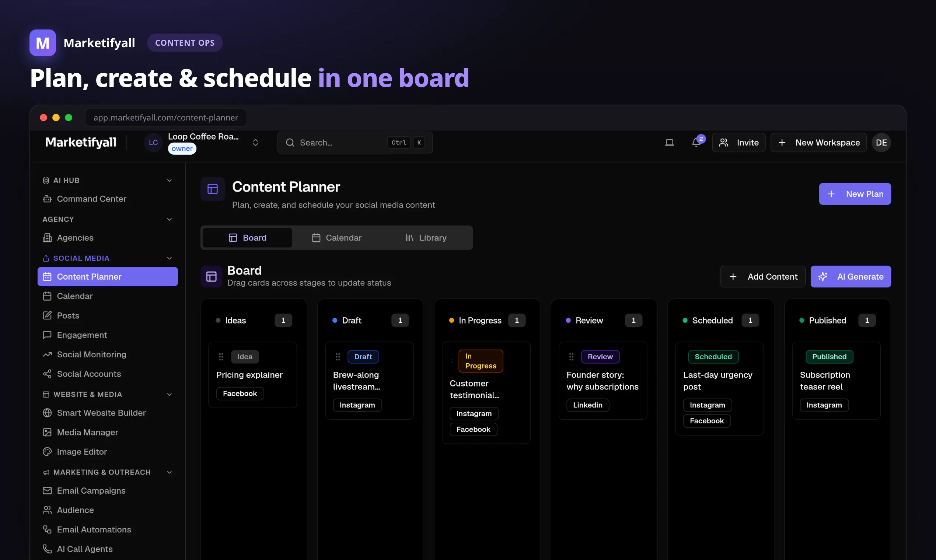Open Posts in sidebar
This screenshot has height=560, width=936.
pyautogui.click(x=108, y=315)
